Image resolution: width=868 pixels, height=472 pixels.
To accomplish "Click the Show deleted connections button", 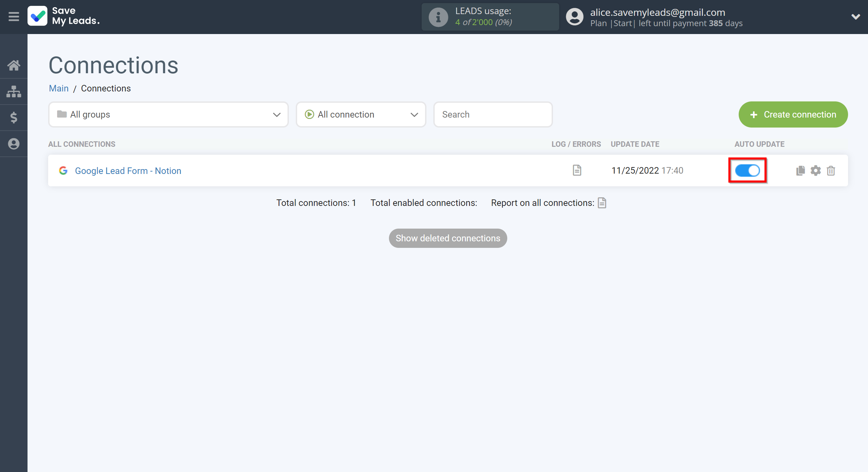I will point(448,238).
